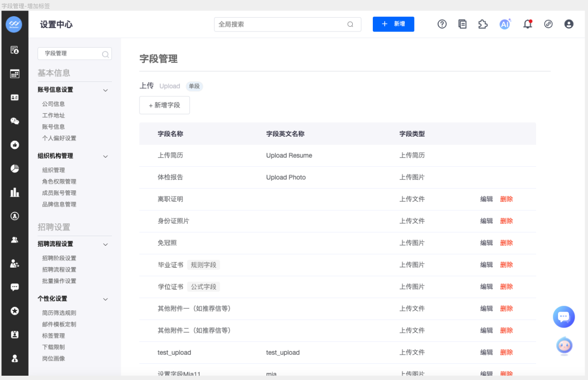Collapse the 组织机构管理 section
This screenshot has height=380, width=588.
pos(106,156)
